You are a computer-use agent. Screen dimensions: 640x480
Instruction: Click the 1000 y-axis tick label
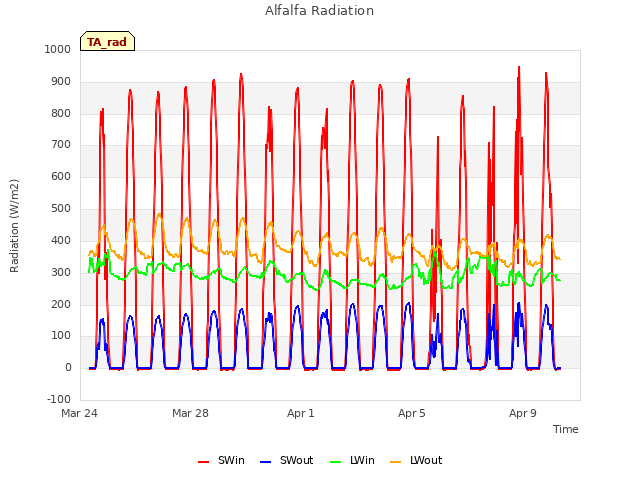tap(58, 49)
